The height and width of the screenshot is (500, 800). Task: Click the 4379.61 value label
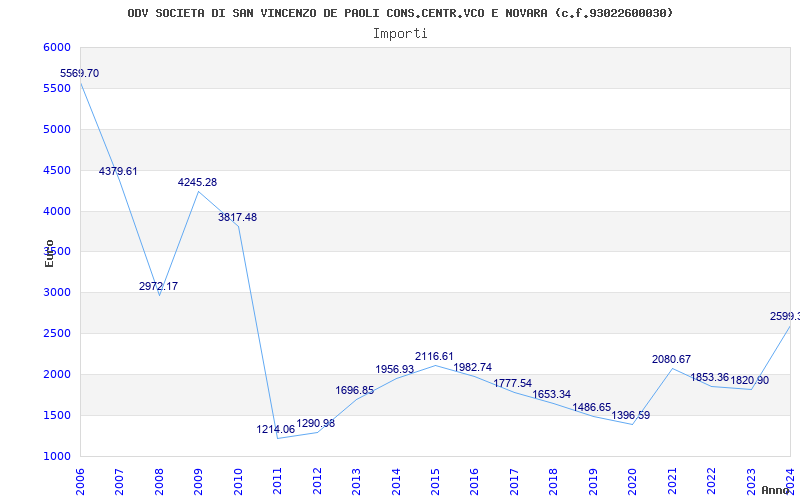coord(118,171)
